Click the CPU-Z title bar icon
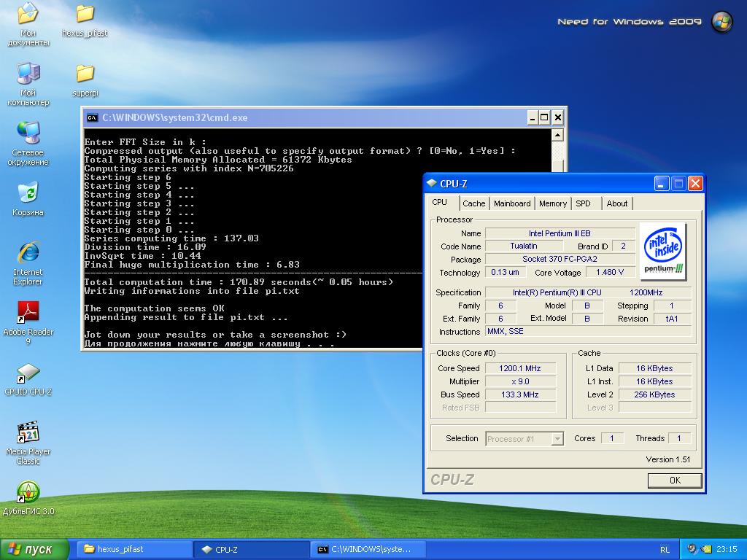 (432, 183)
